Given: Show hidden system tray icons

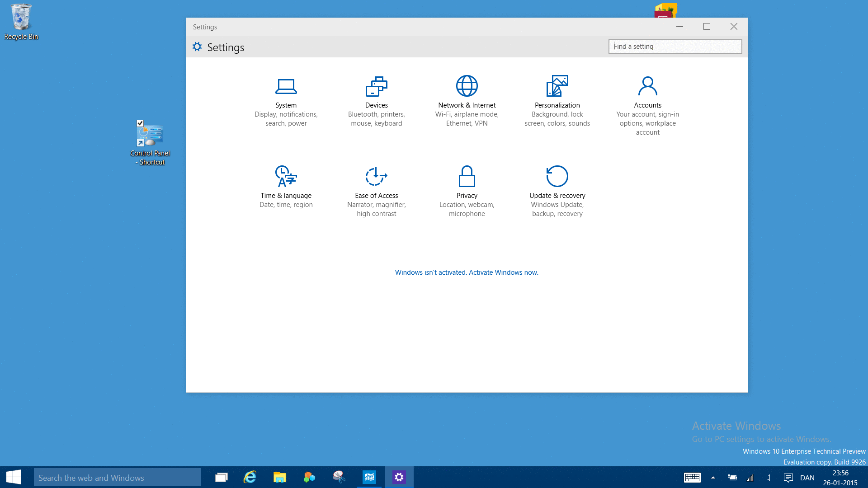Looking at the screenshot, I should 713,478.
